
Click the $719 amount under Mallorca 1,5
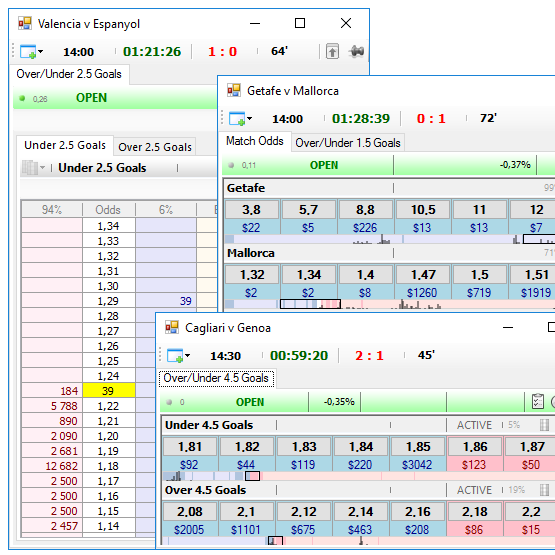coord(479,293)
